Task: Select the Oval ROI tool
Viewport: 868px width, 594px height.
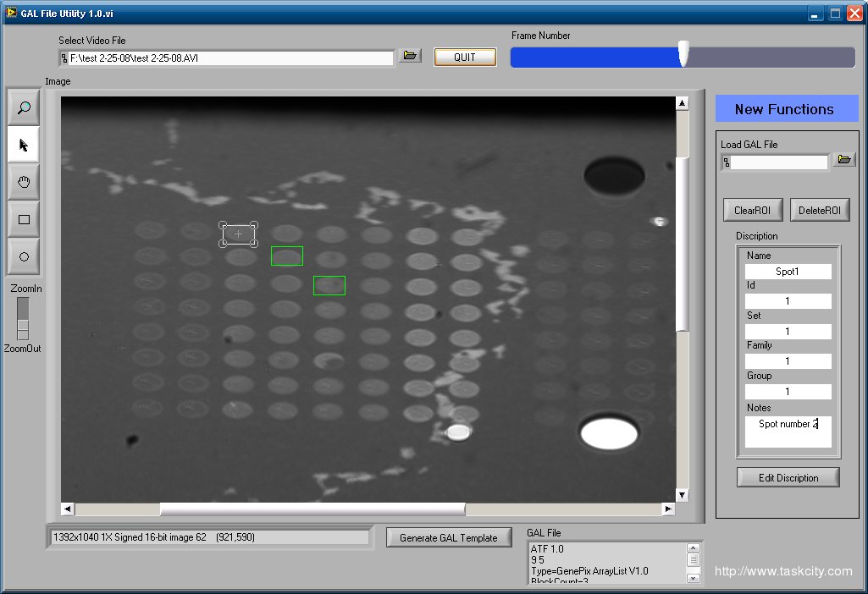Action: [x=24, y=256]
